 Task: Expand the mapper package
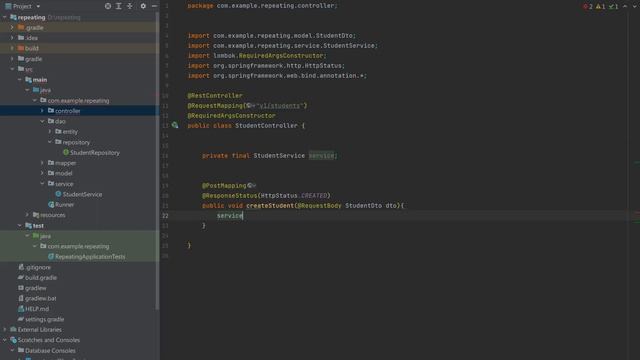coord(42,163)
